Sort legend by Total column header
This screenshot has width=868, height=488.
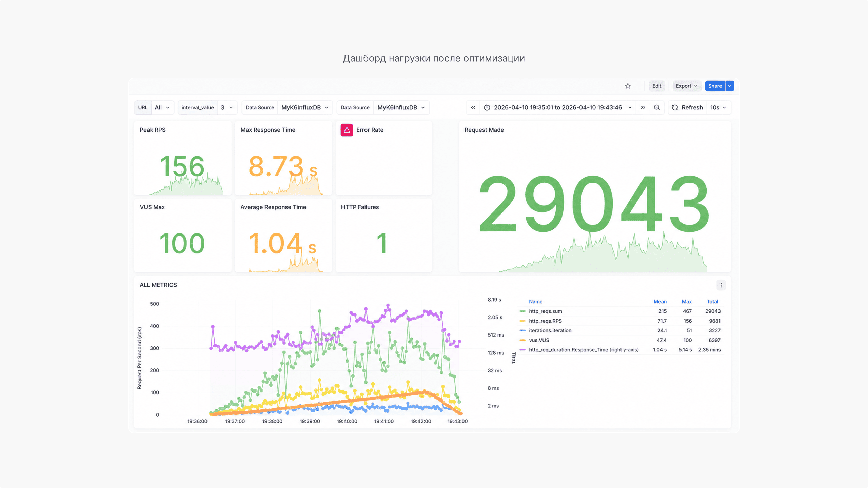[x=712, y=302]
